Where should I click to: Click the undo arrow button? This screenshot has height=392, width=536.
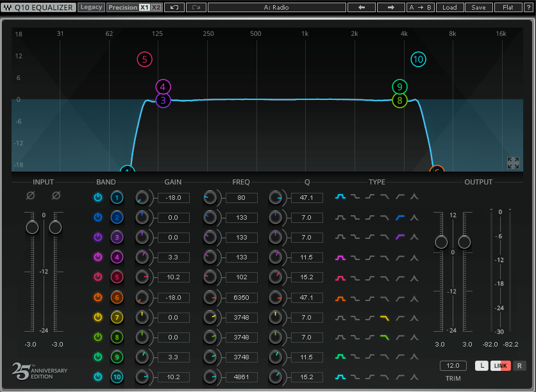coord(174,7)
